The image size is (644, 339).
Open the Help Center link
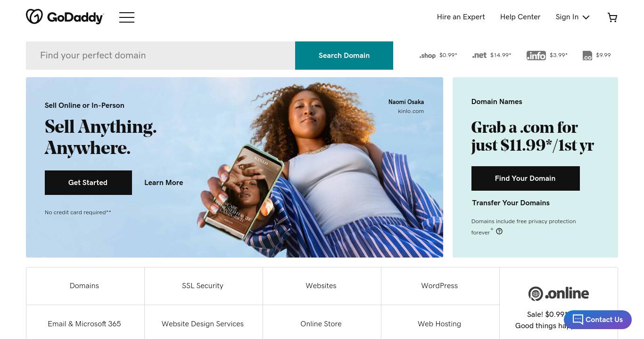pyautogui.click(x=520, y=17)
